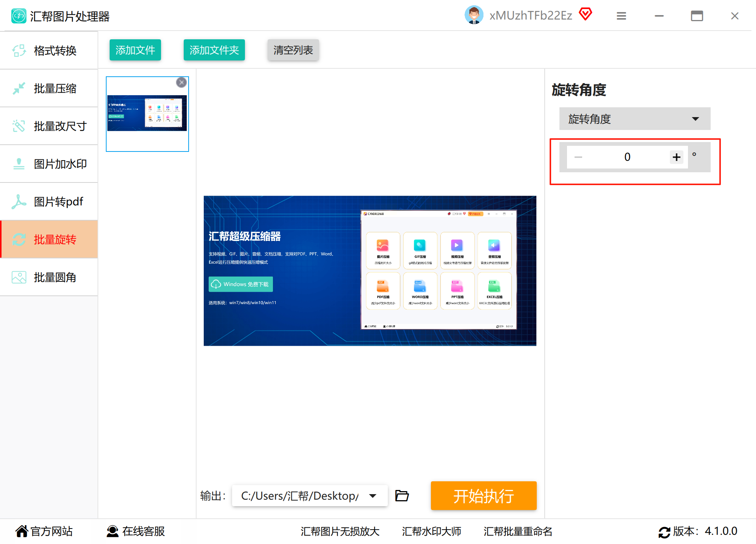This screenshot has height=544, width=756.
Task: Click the VIP diamond badge icon
Action: point(586,14)
